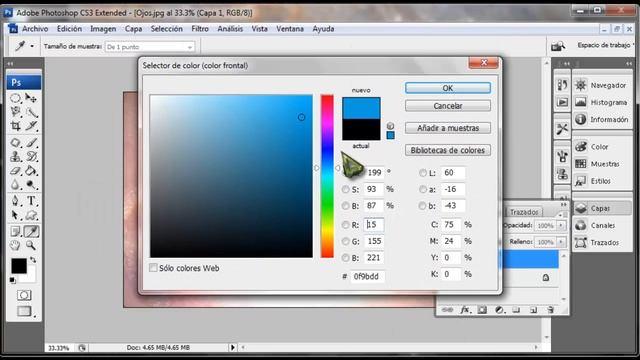
Task: Select the Custom Shape tool
Action: coord(31,215)
